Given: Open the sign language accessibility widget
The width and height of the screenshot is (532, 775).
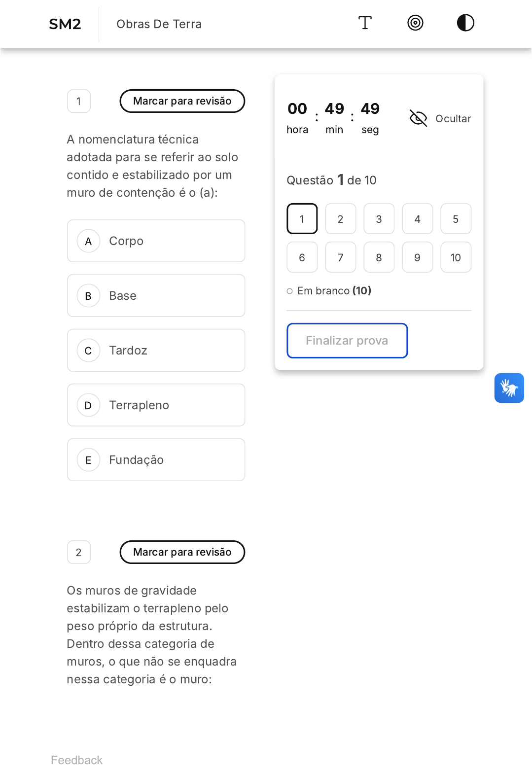Looking at the screenshot, I should click(509, 388).
